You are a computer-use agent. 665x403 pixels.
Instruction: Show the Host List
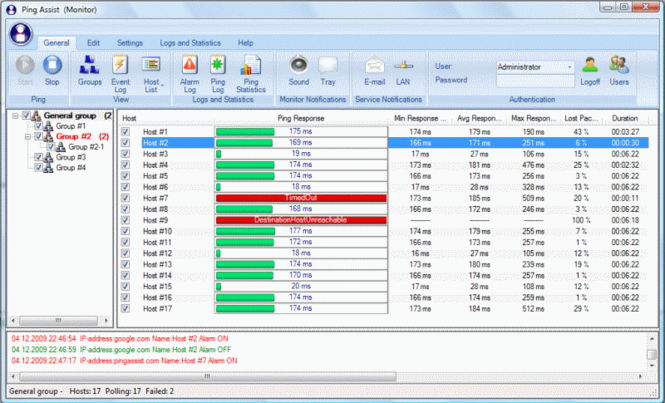(151, 65)
